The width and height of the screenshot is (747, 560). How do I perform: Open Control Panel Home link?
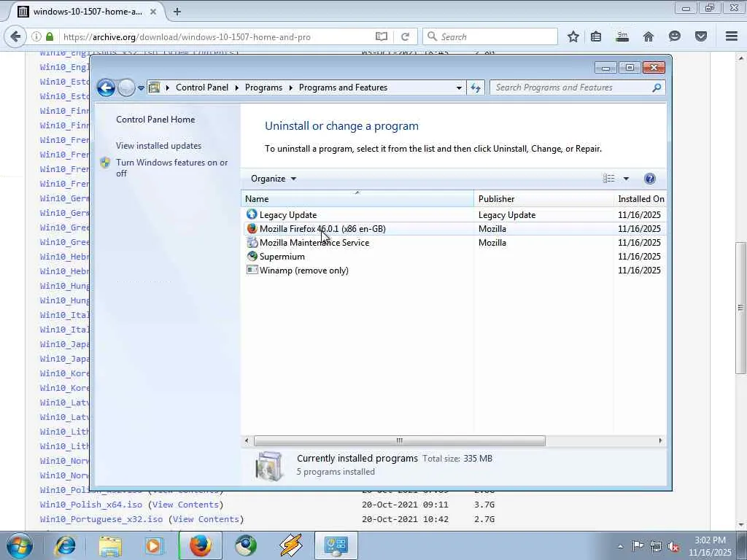pyautogui.click(x=155, y=120)
